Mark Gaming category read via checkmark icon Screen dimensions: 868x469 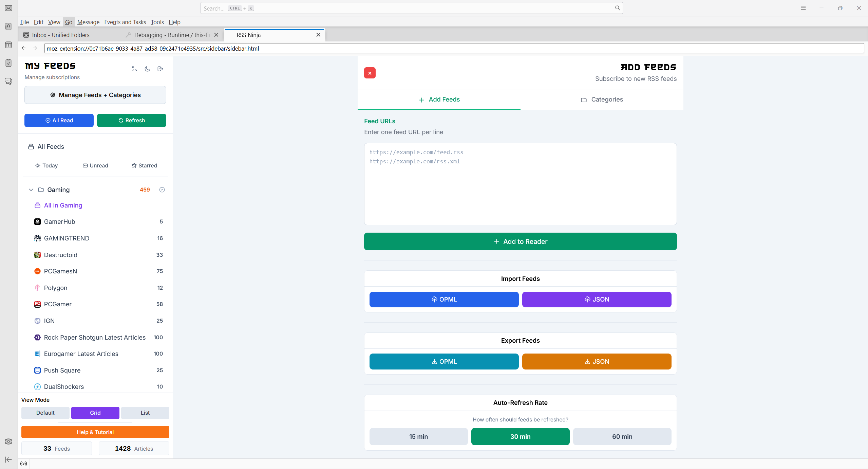(162, 190)
